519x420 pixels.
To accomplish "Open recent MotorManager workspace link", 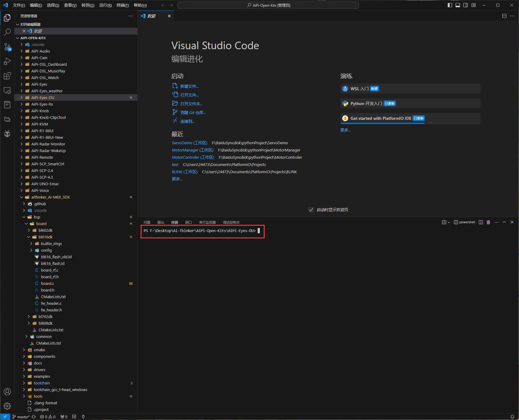I will (x=193, y=150).
